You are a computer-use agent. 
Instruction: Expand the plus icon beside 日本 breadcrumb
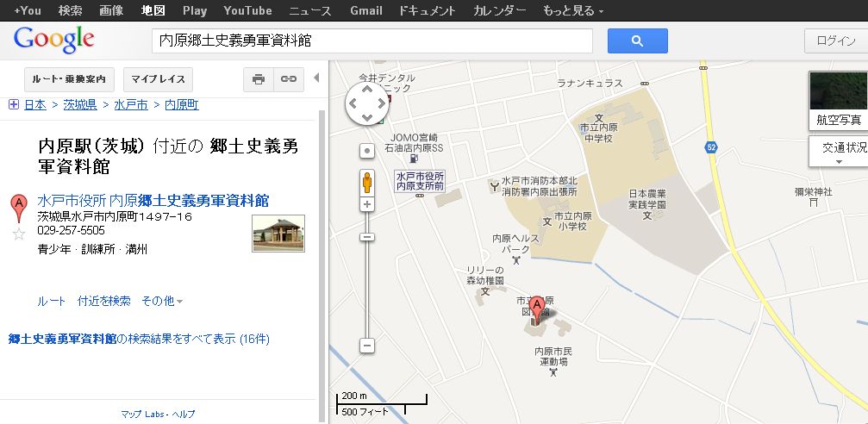pyautogui.click(x=13, y=104)
